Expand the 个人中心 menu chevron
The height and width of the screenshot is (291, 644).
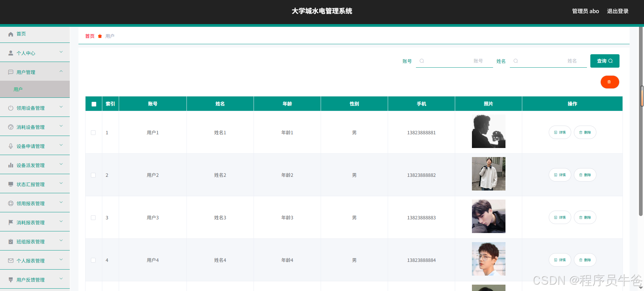61,52
